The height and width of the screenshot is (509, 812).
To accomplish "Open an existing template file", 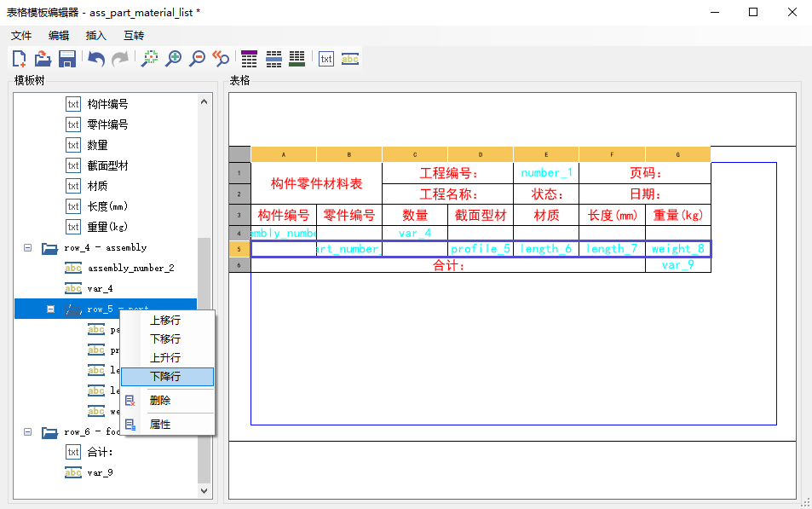I will coord(43,59).
